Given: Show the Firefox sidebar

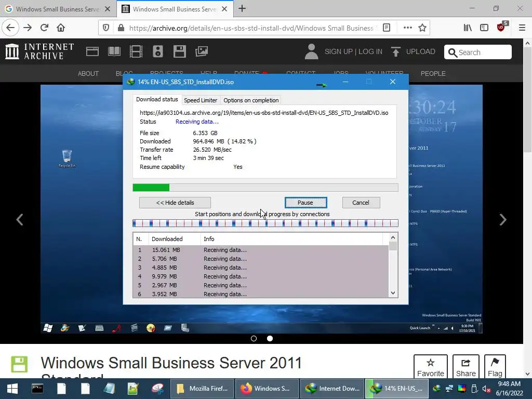Looking at the screenshot, I should 484,28.
